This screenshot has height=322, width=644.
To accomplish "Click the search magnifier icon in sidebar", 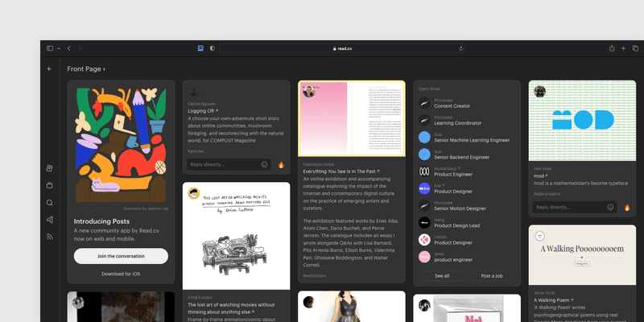I will pyautogui.click(x=50, y=203).
